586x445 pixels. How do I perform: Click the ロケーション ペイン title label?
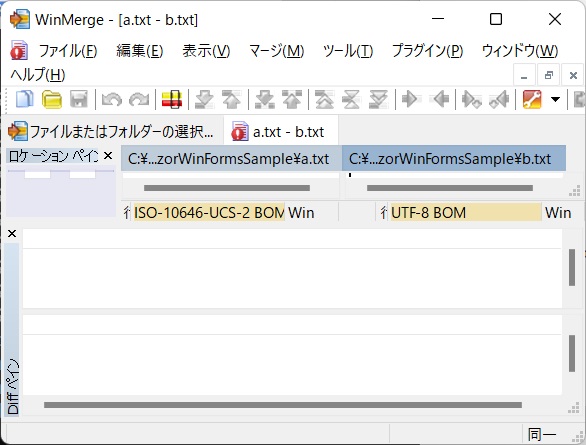[53, 156]
